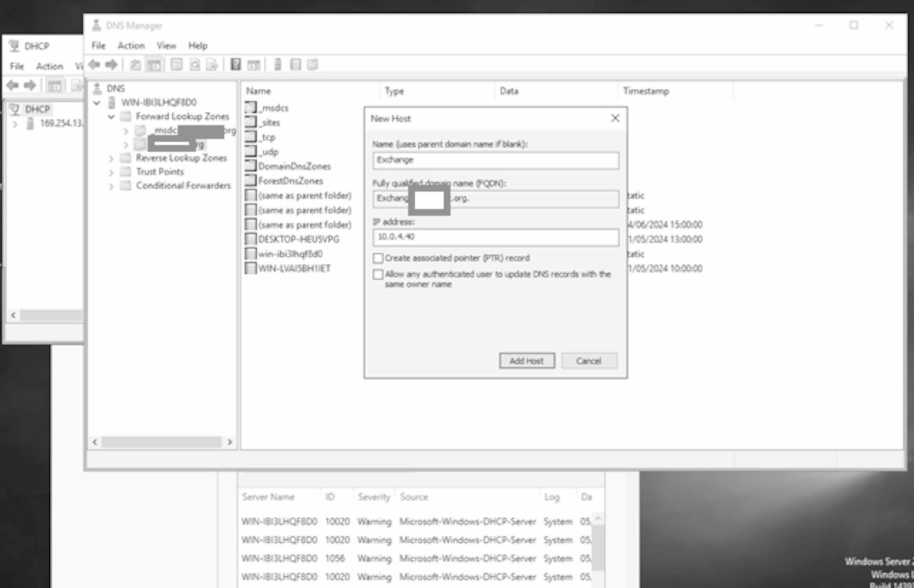The height and width of the screenshot is (588, 914).
Task: Click the Export List toolbar icon
Action: point(212,65)
